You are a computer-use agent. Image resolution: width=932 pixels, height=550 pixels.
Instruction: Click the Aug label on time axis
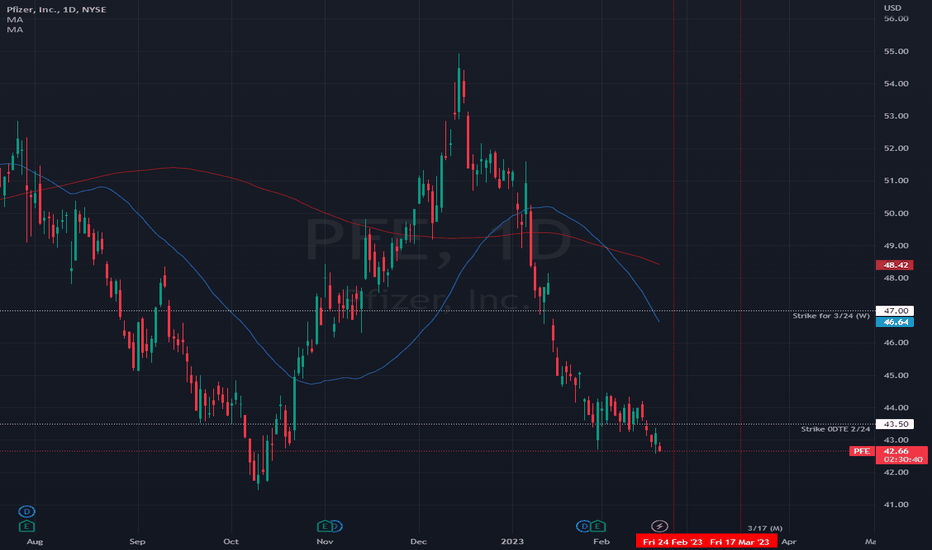[35, 542]
